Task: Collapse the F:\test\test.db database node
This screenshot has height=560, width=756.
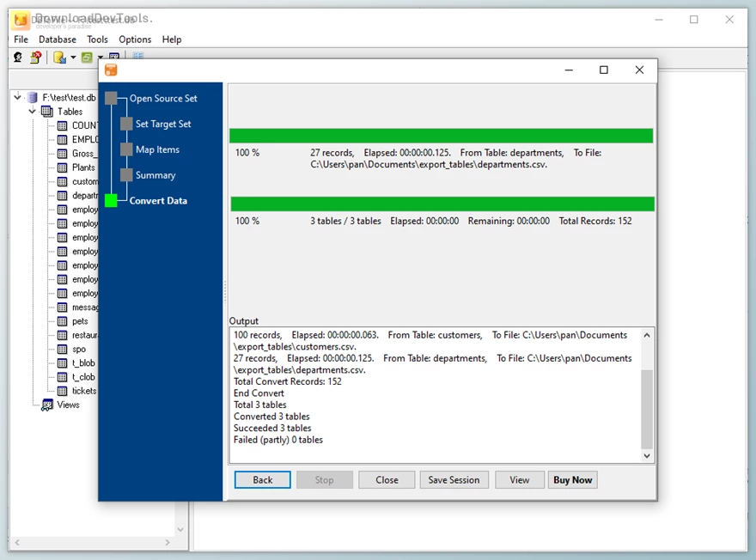Action: tap(17, 97)
